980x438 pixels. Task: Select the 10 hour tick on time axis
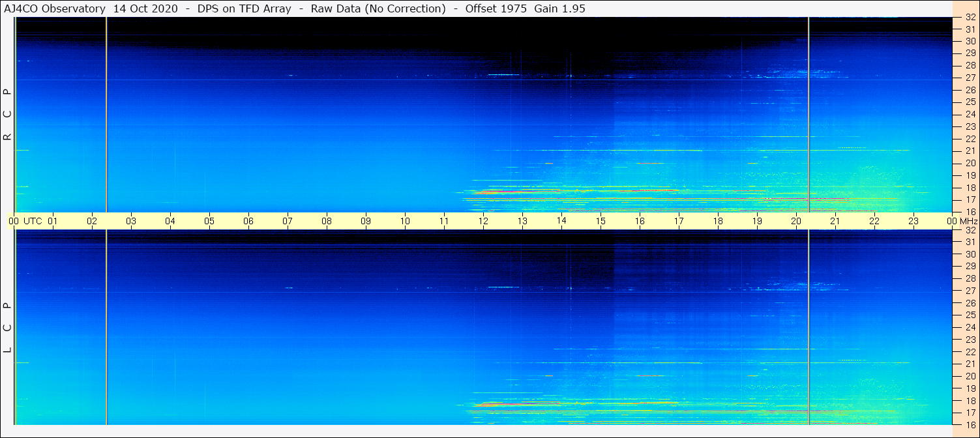tap(405, 221)
